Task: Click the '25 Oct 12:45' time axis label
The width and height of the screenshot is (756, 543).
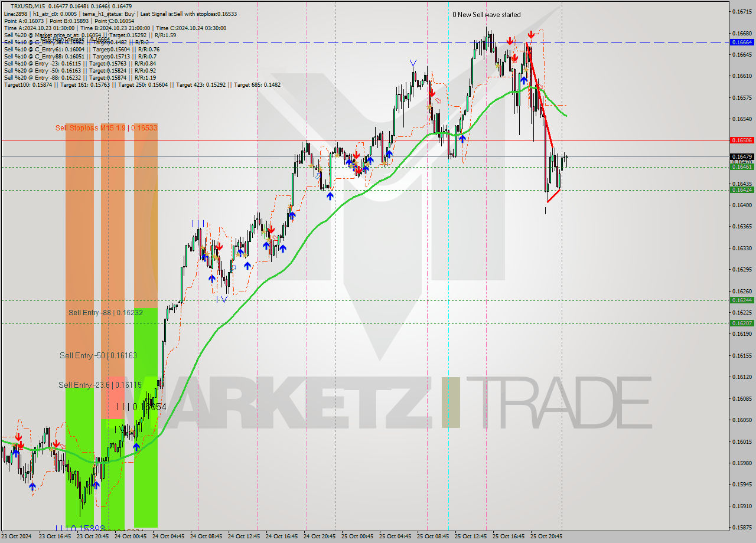Action: pos(472,537)
